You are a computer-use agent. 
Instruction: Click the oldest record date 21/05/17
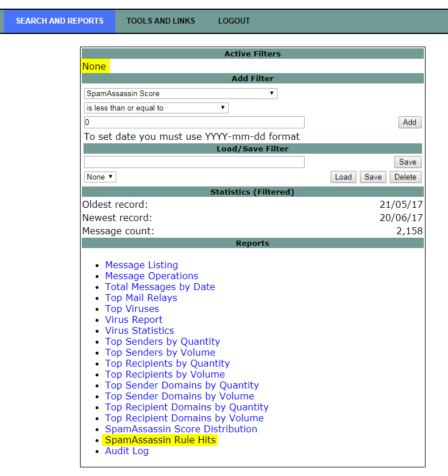pos(401,204)
